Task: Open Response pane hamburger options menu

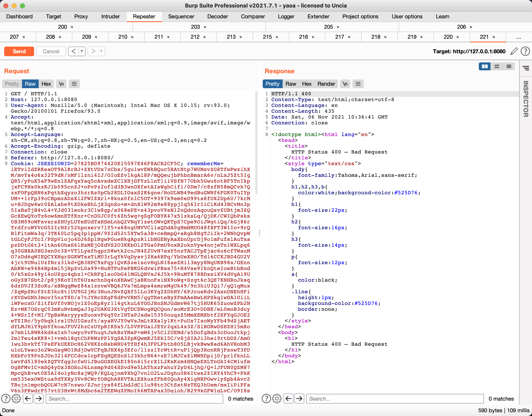Action: (x=358, y=84)
